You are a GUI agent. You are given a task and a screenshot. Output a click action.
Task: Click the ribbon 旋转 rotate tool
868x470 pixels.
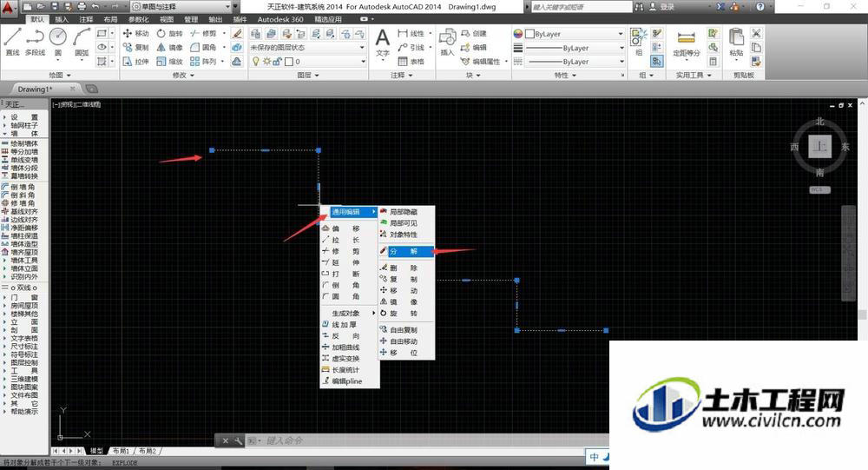click(169, 33)
